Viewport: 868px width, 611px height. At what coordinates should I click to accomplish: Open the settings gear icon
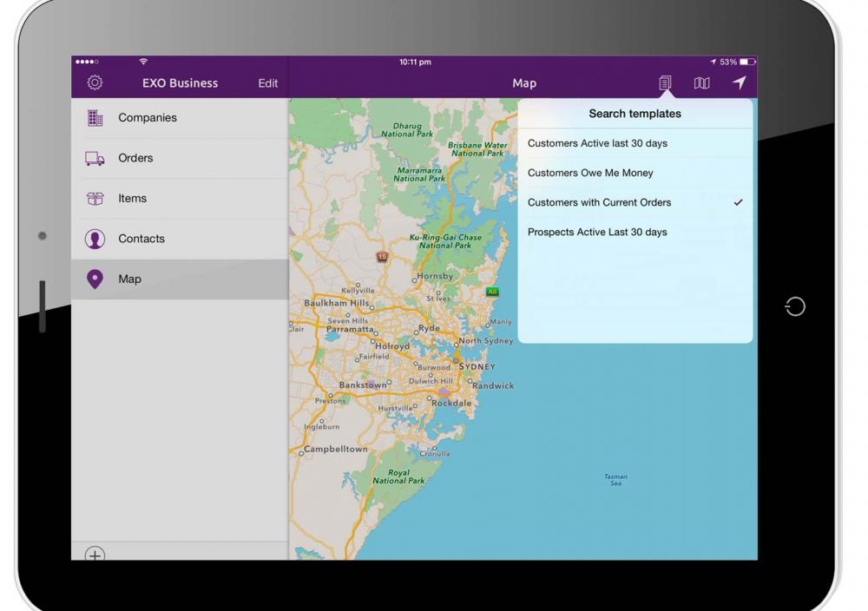point(95,82)
